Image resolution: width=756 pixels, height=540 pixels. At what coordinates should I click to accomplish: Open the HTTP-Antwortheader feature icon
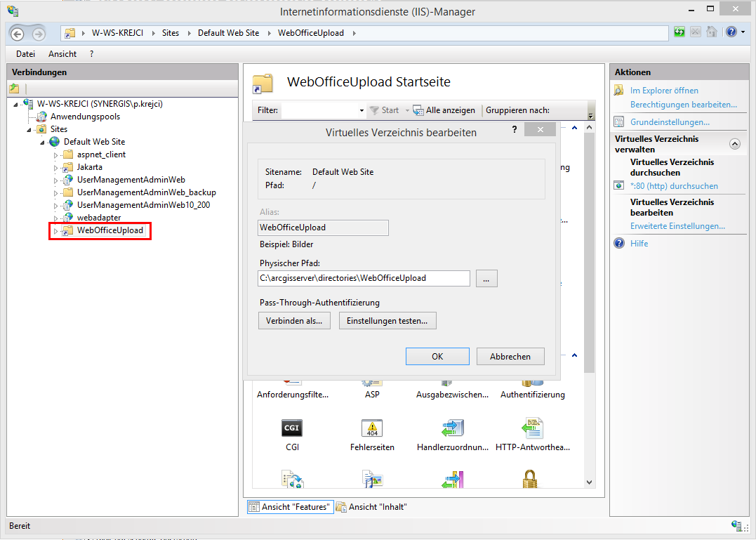coord(532,428)
